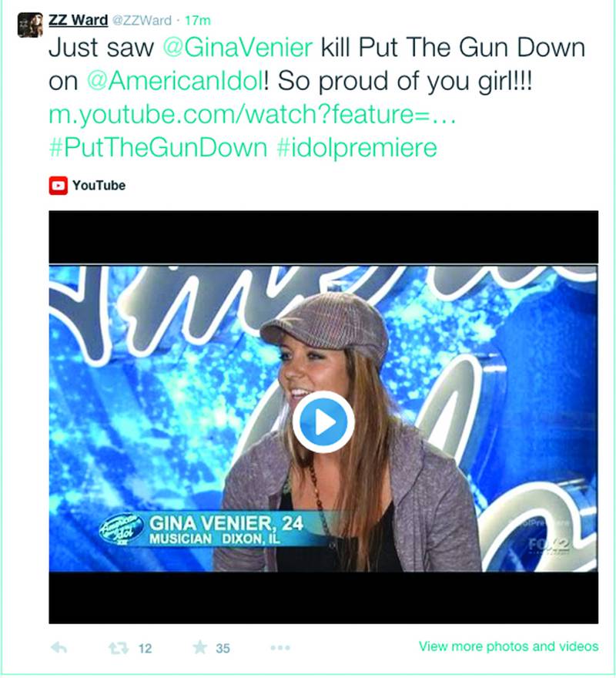Click the red YouTube logo icon
Image resolution: width=616 pixels, height=678 pixels.
coord(58,186)
